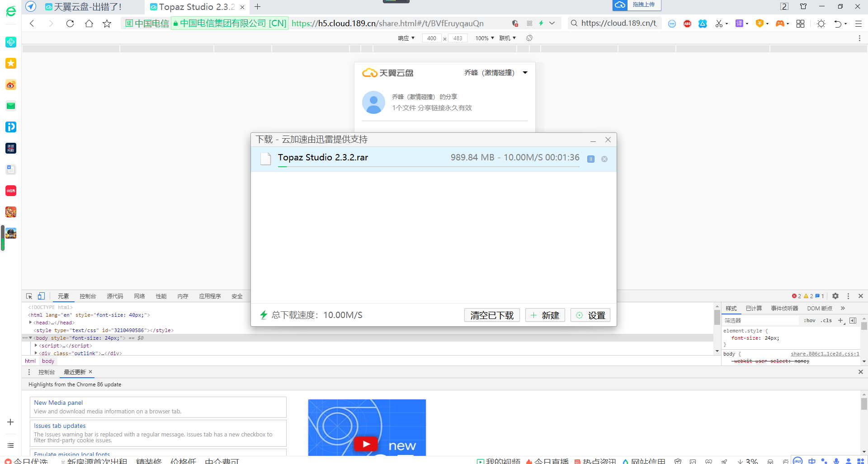
Task: Click the share.806c1 css source link
Action: tap(825, 354)
